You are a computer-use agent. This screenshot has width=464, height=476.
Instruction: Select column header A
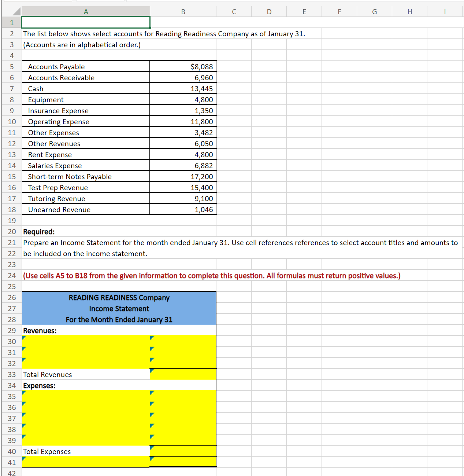86,11
